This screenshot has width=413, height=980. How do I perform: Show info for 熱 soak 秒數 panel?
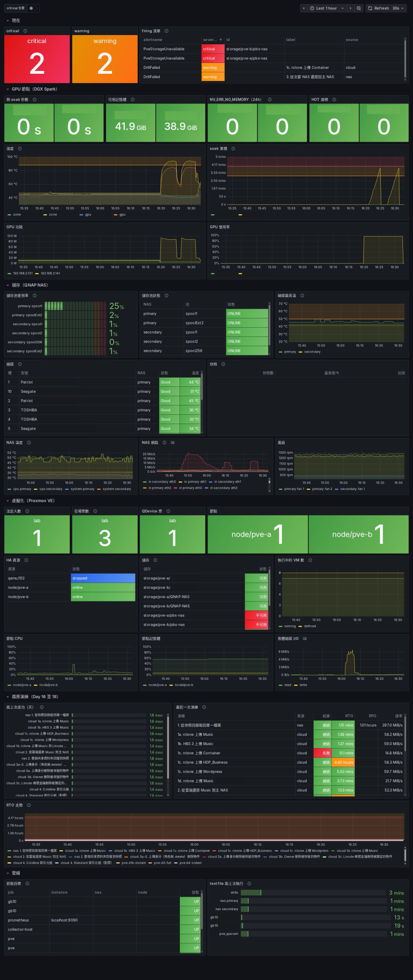[35, 100]
